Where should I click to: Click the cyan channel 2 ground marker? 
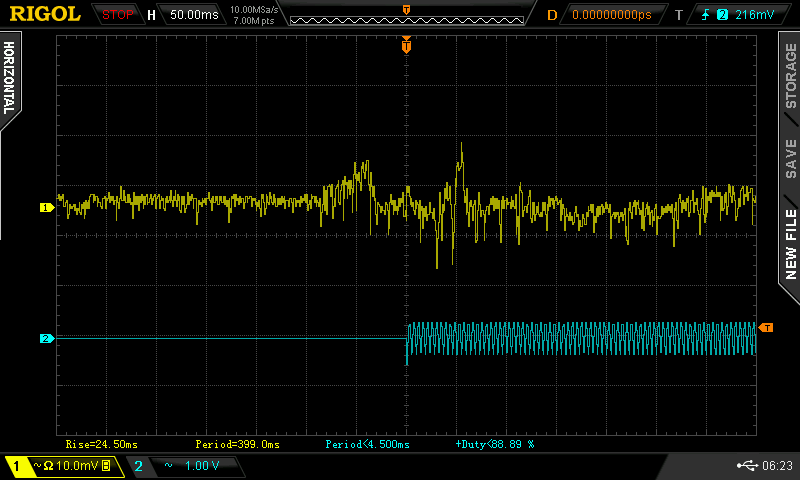click(46, 338)
